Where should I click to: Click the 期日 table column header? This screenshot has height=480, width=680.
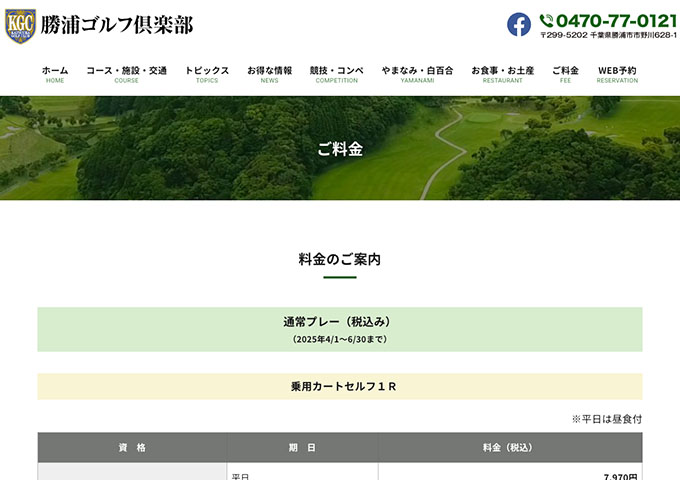point(302,447)
